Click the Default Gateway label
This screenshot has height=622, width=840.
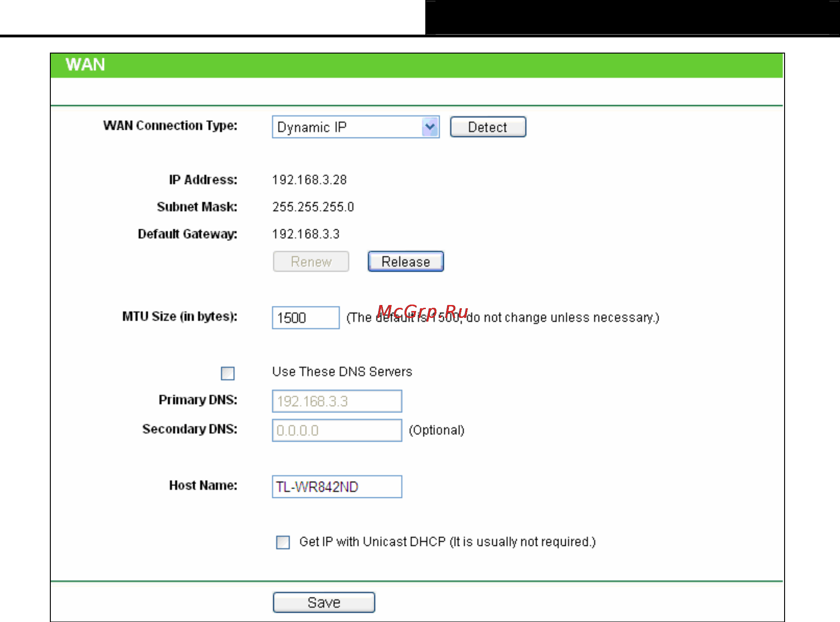click(x=187, y=234)
